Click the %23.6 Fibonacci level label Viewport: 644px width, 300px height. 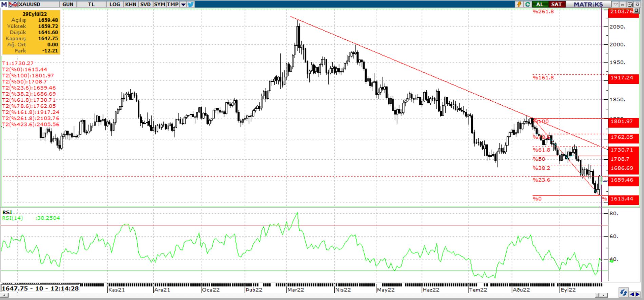click(x=541, y=180)
